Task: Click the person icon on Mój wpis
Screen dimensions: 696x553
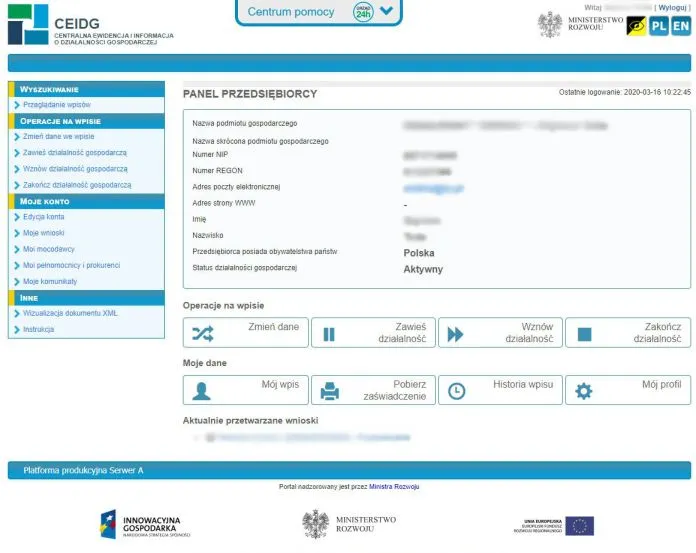Action: tap(202, 391)
